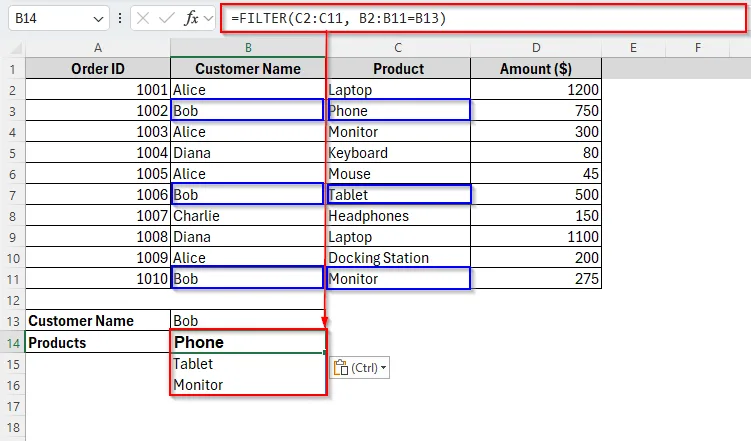
Task: Select Tablet cell in row 7
Action: coord(398,195)
